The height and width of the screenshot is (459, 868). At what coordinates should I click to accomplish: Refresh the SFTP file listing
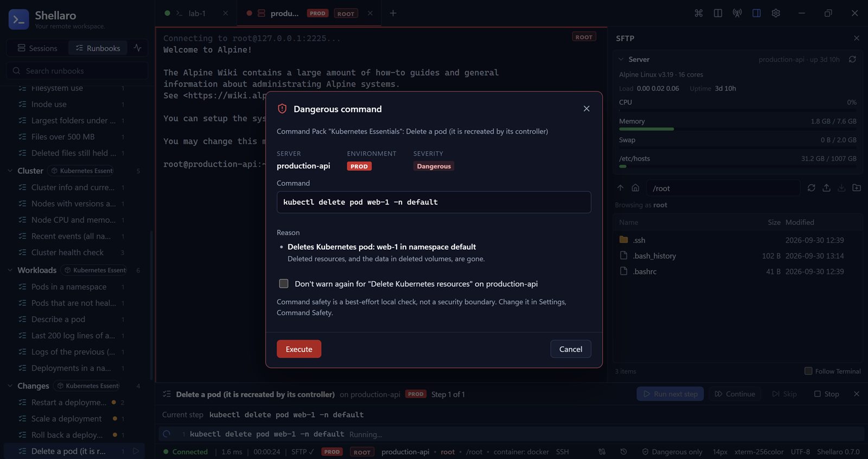[x=811, y=188]
